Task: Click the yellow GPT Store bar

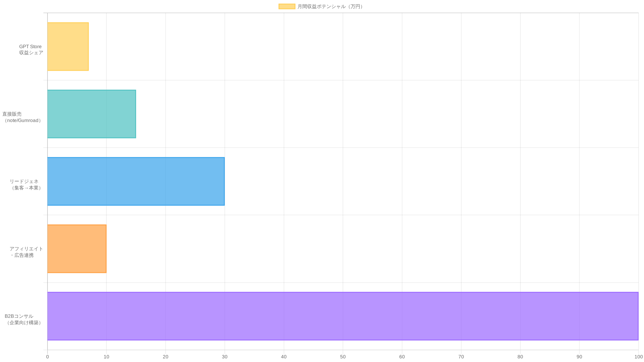Action: [x=68, y=47]
